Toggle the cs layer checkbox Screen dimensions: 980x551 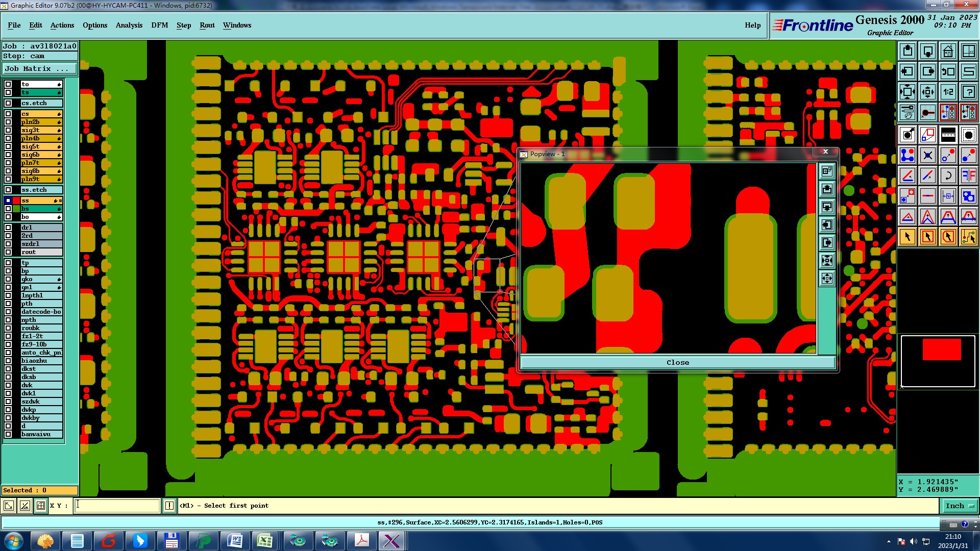[x=8, y=114]
